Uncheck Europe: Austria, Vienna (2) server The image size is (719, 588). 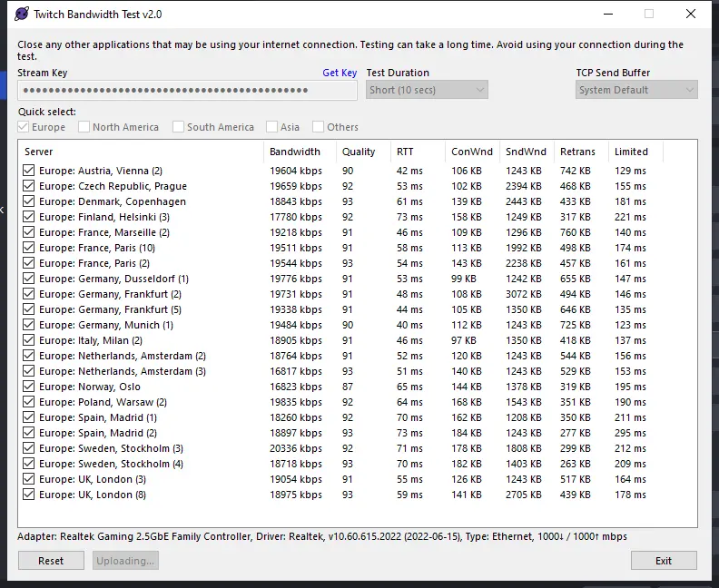[x=28, y=171]
